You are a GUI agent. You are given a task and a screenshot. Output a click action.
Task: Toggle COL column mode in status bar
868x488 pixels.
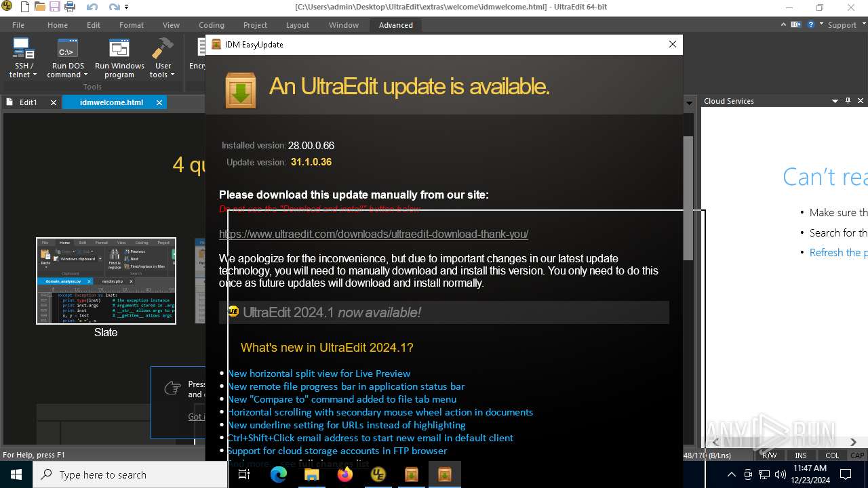pos(832,455)
